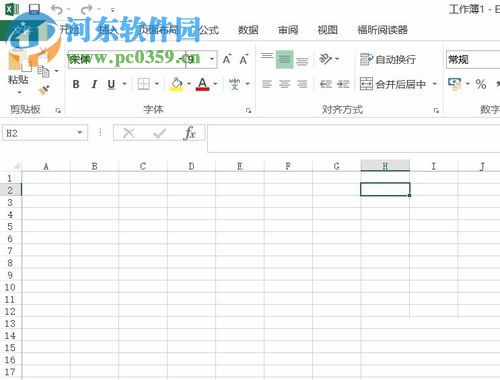Toggle middle vertical alignment

coord(284,59)
